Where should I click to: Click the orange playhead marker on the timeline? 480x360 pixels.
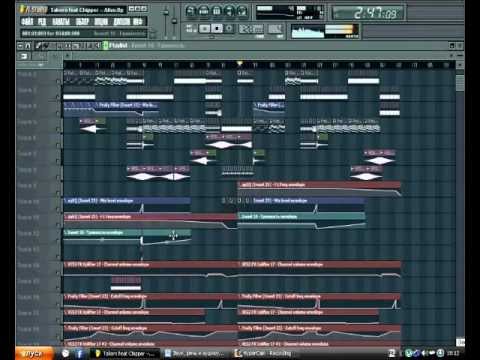(x=239, y=63)
